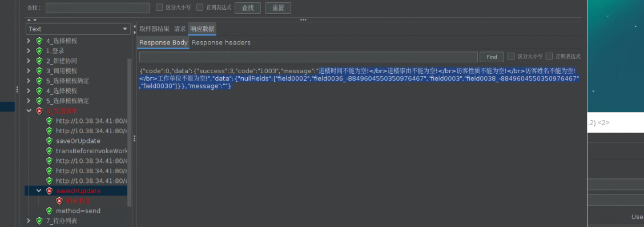Viewport: 644px width, 227px height.
Task: Expand the 7_待办列表 tree node
Action: (x=29, y=221)
